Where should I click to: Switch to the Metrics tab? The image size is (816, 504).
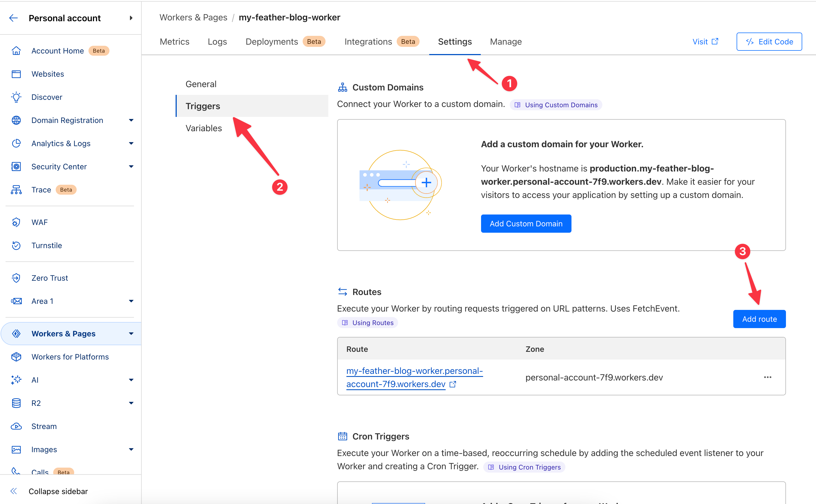(175, 42)
